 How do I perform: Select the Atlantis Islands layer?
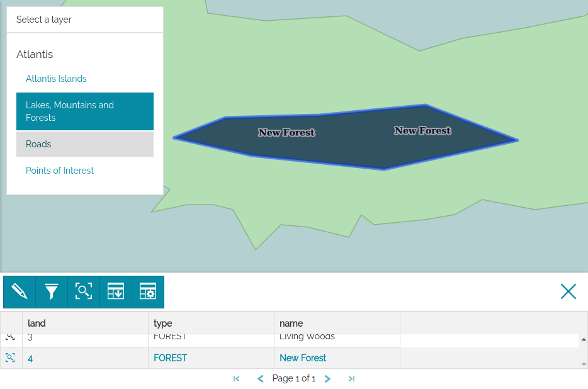(56, 79)
